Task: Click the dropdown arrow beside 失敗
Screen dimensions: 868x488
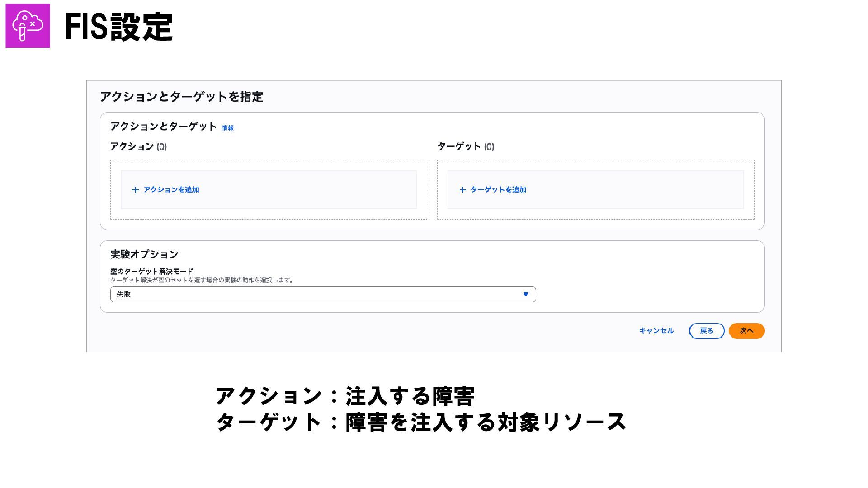Action: click(526, 294)
